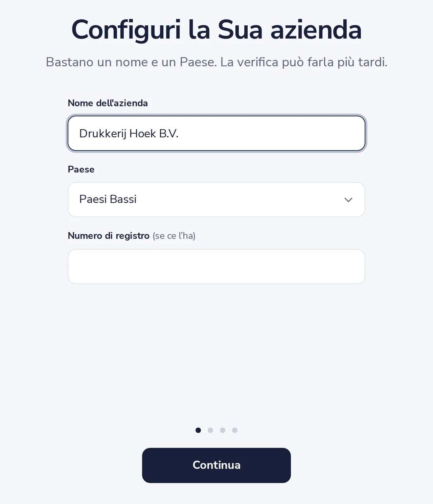Focus the Nome dell'azienda input field

[216, 133]
